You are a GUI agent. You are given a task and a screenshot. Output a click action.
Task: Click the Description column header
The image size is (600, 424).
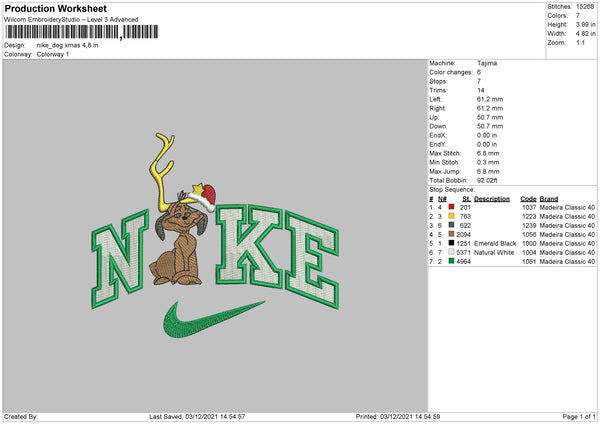pyautogui.click(x=492, y=199)
